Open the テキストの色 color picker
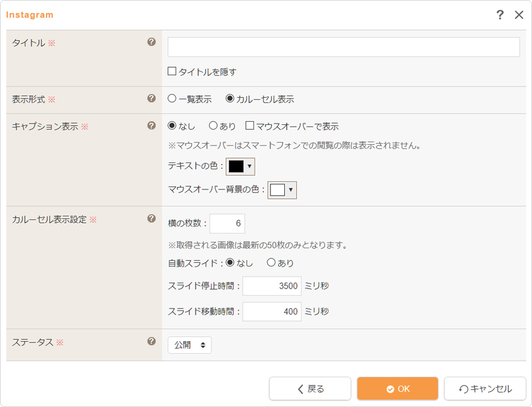532x407 pixels. [x=240, y=167]
